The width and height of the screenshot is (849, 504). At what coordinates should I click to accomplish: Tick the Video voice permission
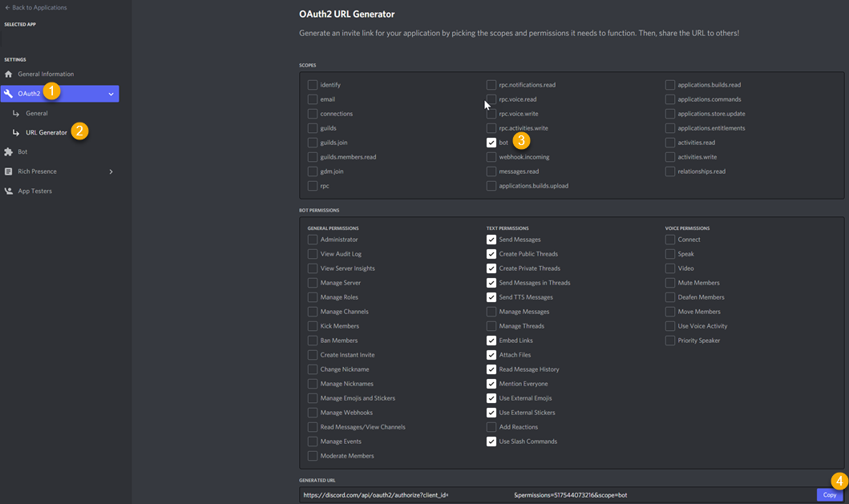669,268
